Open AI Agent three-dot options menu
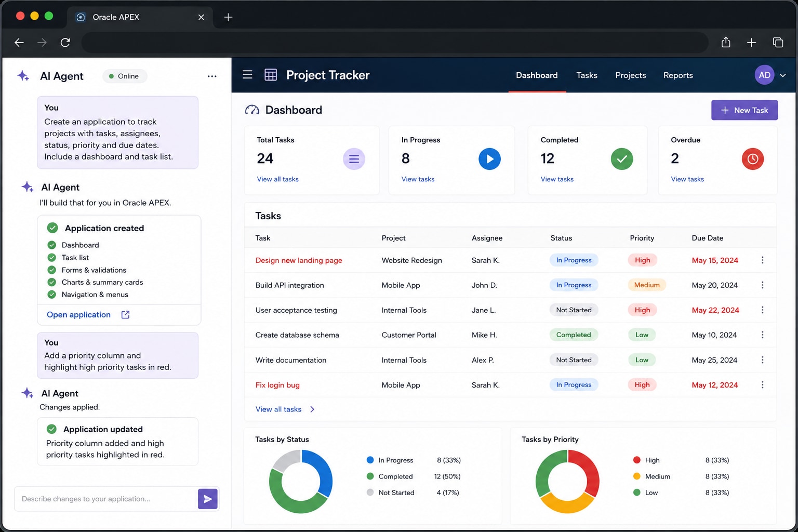 (212, 76)
